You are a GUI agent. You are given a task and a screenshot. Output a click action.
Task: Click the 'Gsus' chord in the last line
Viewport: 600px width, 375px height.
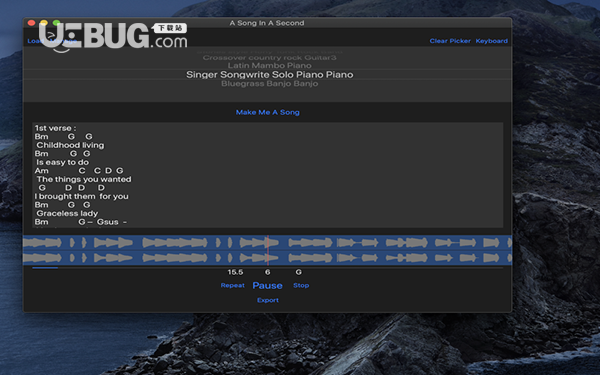point(108,222)
